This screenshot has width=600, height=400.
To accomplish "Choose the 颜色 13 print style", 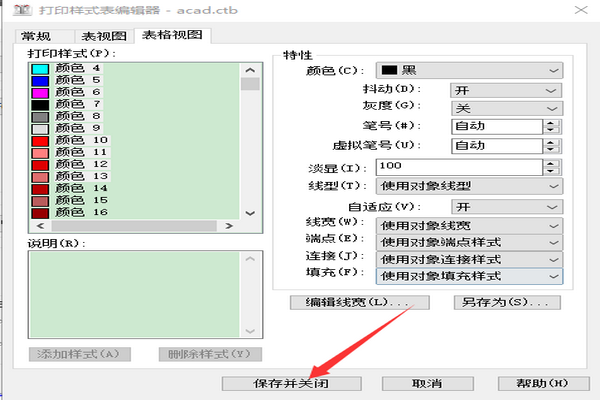I will (71, 176).
